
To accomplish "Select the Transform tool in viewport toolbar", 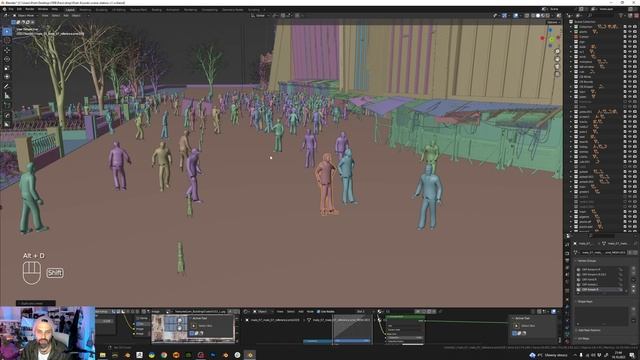I will [7, 77].
